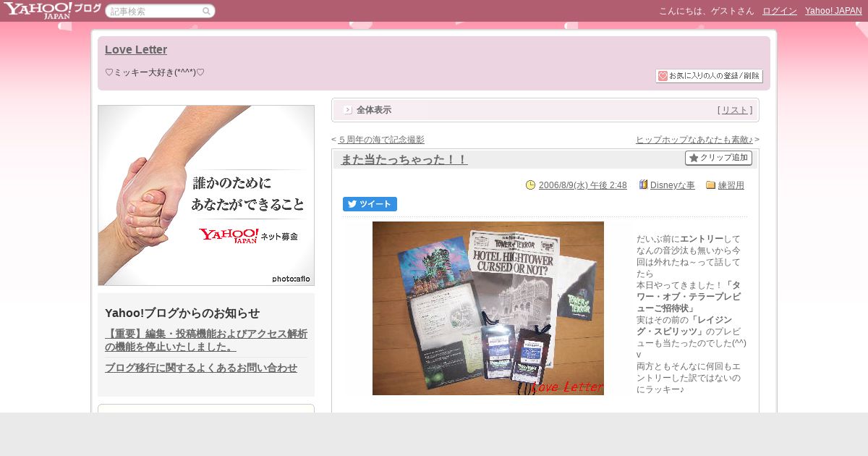Screen dimensions: 868x456
Task: Open the ログイン link
Action: 780,11
